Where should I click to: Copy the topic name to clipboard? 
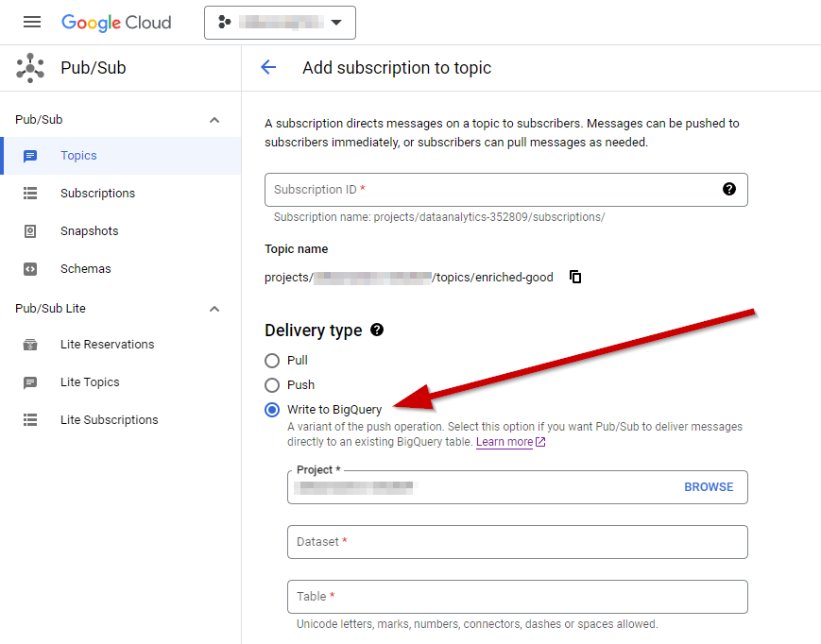pos(575,277)
